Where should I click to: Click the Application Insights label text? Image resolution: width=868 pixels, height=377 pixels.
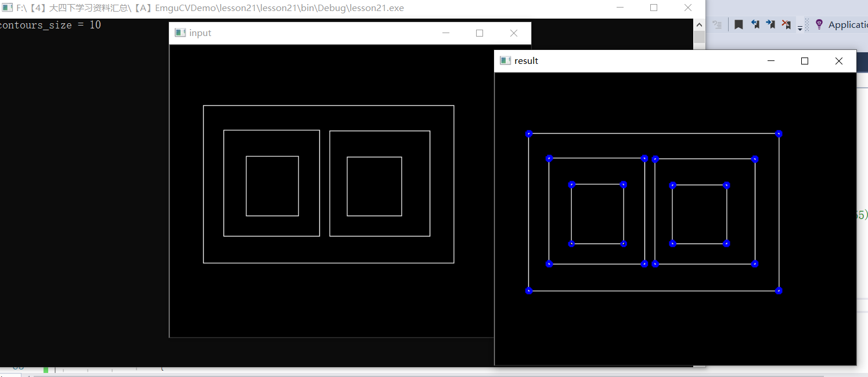click(848, 24)
